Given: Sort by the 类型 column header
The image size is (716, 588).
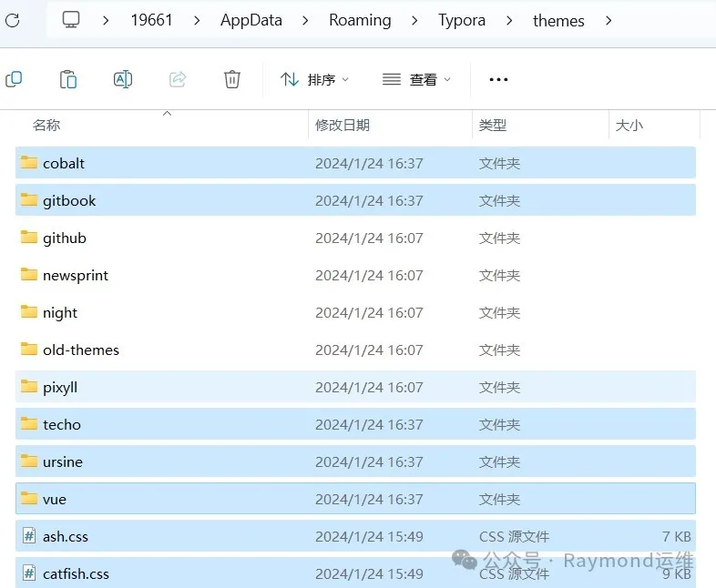Looking at the screenshot, I should (x=493, y=125).
